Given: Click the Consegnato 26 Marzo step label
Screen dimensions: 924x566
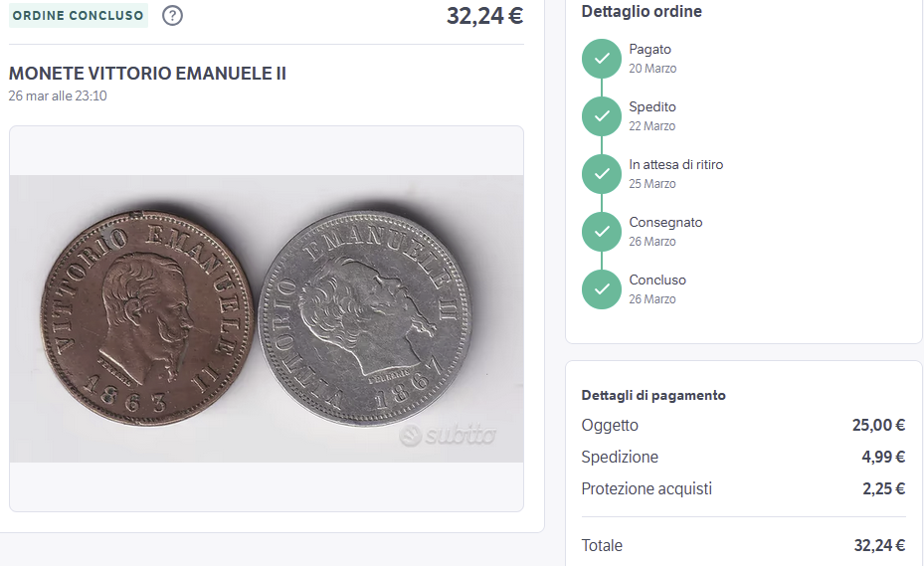Looking at the screenshot, I should click(665, 231).
